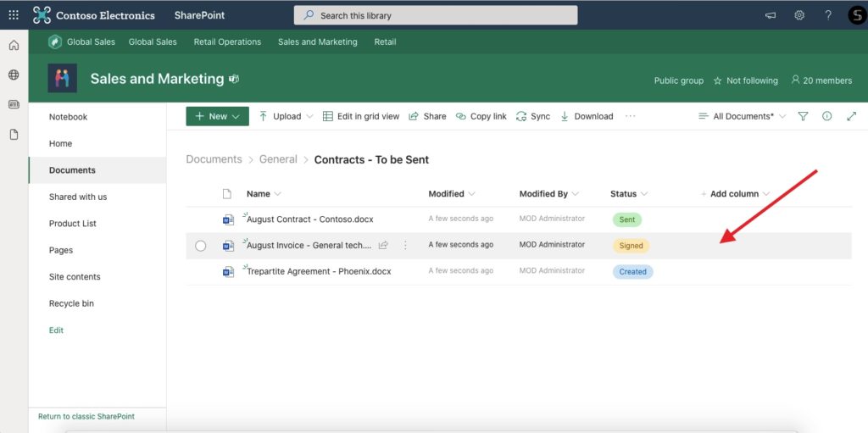Open August Contract - Contoso.docx file
This screenshot has width=868, height=433.
[x=310, y=219]
